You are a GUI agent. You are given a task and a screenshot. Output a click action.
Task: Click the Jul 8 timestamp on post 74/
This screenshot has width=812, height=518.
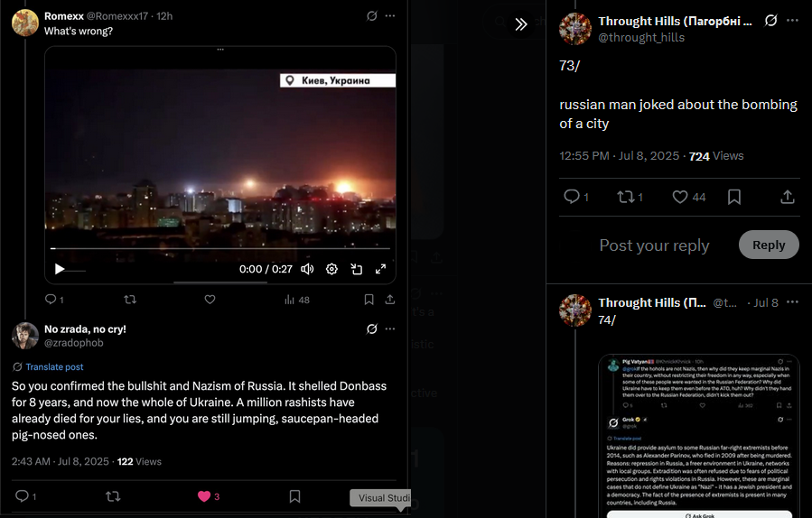tap(765, 302)
